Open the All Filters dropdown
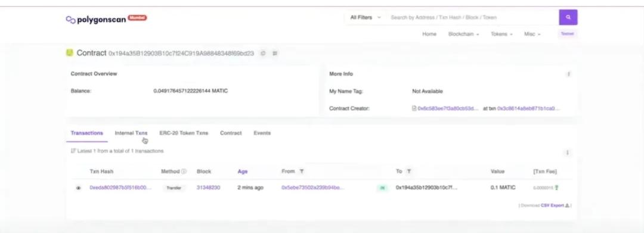This screenshot has height=233, width=644. coord(365,17)
